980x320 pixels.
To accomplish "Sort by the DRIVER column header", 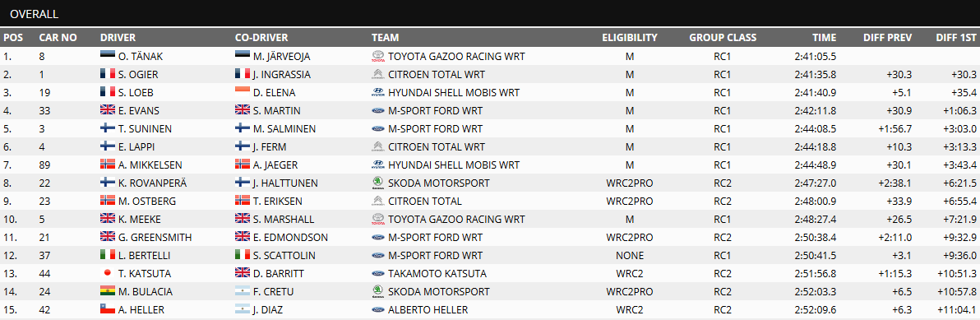I will click(x=118, y=38).
